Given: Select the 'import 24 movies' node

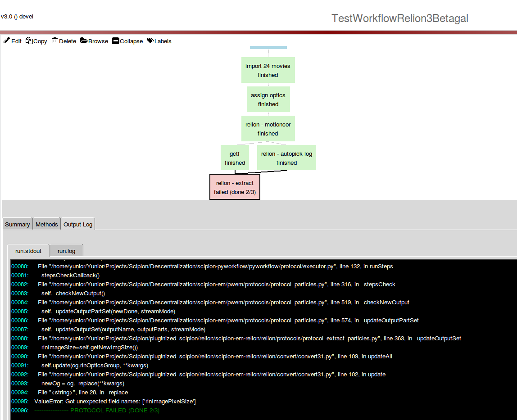Looking at the screenshot, I should tap(268, 70).
